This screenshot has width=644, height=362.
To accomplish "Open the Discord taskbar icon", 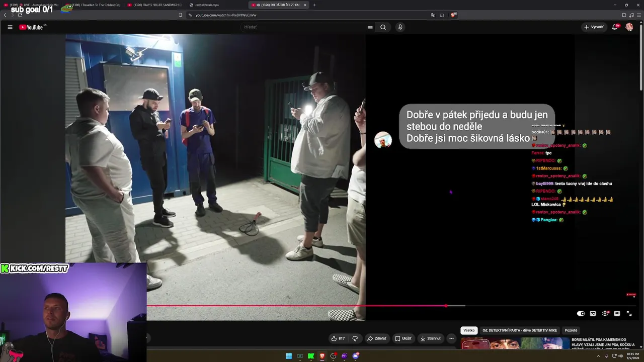I will coord(356,356).
